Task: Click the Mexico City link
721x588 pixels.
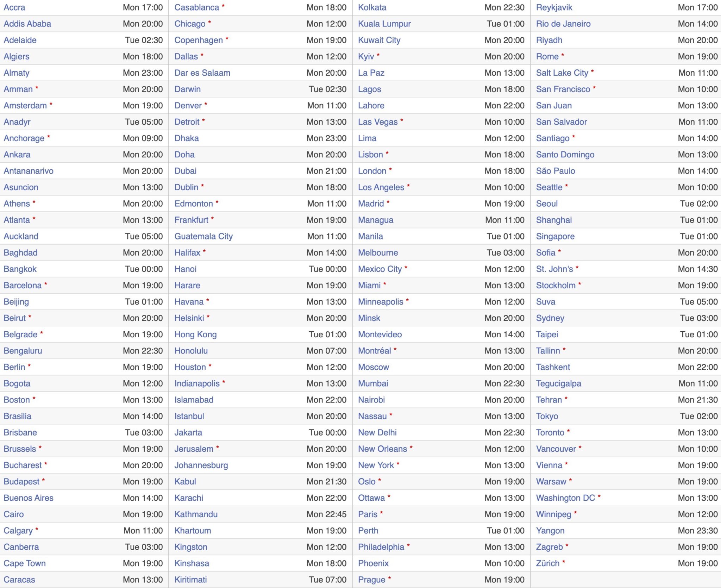Action: tap(380, 269)
